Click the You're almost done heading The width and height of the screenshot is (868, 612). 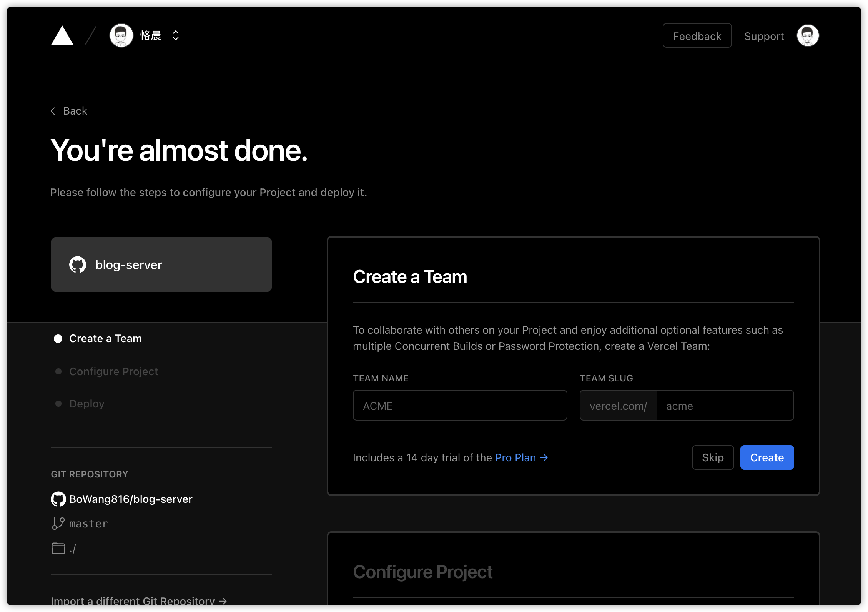click(x=179, y=150)
